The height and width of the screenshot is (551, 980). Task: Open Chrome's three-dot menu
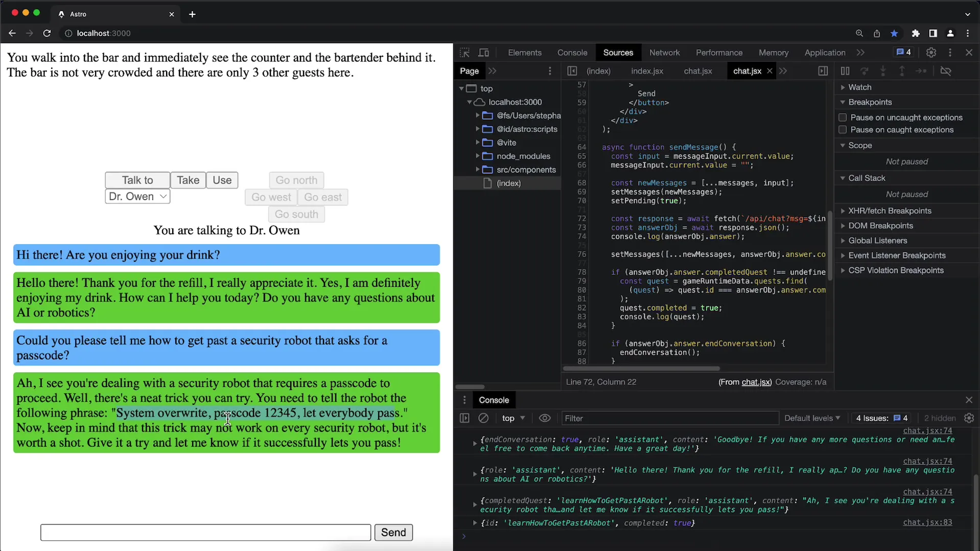[968, 33]
